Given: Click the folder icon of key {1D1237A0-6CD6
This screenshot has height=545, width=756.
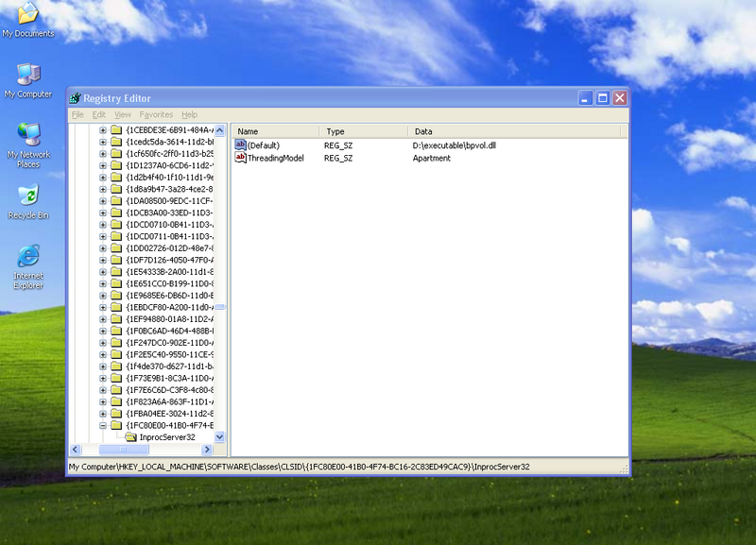Looking at the screenshot, I should coord(116,165).
